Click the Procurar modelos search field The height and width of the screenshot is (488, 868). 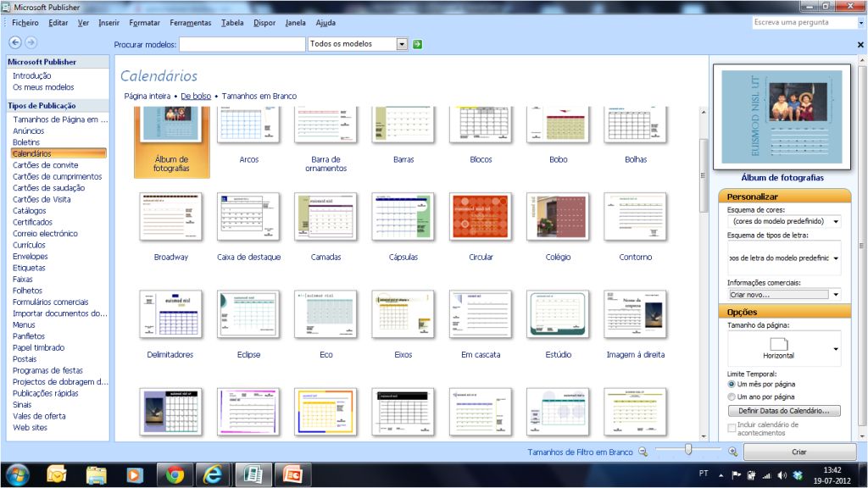tap(242, 44)
